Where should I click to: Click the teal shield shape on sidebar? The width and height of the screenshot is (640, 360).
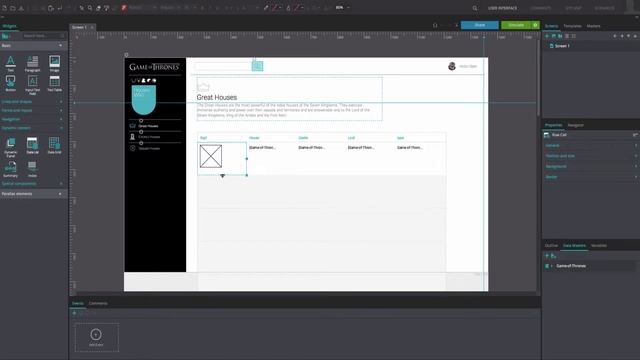pyautogui.click(x=144, y=100)
